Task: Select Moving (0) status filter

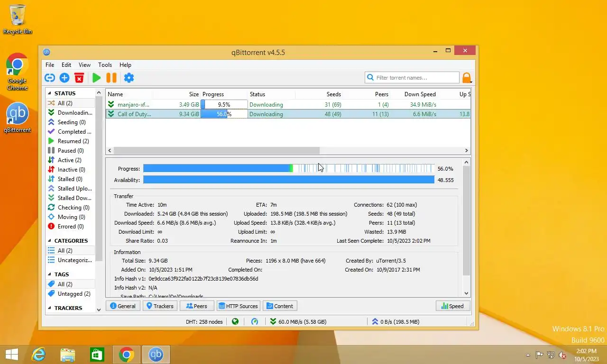Action: pyautogui.click(x=70, y=217)
